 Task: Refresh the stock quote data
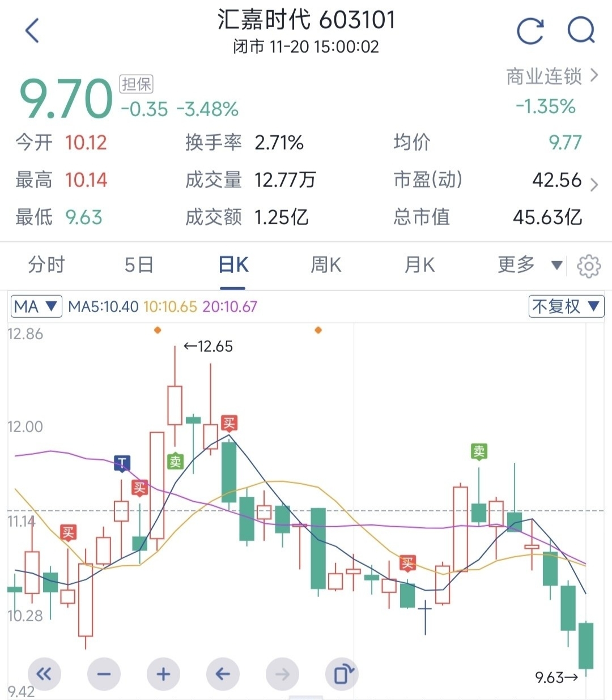530,31
